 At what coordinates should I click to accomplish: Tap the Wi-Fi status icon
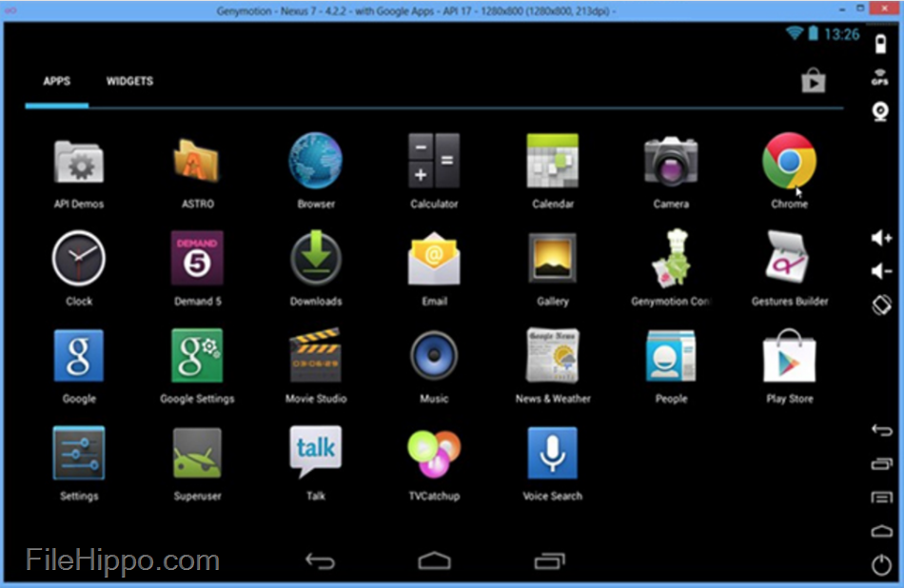click(795, 33)
